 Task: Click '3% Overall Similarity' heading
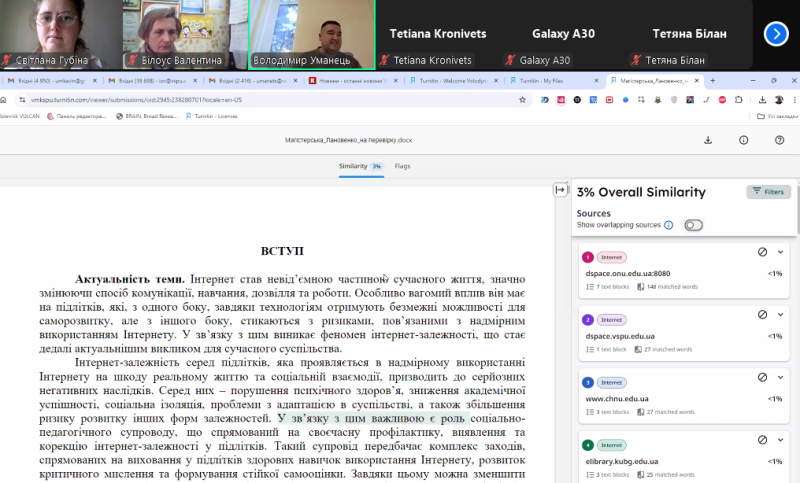[641, 192]
